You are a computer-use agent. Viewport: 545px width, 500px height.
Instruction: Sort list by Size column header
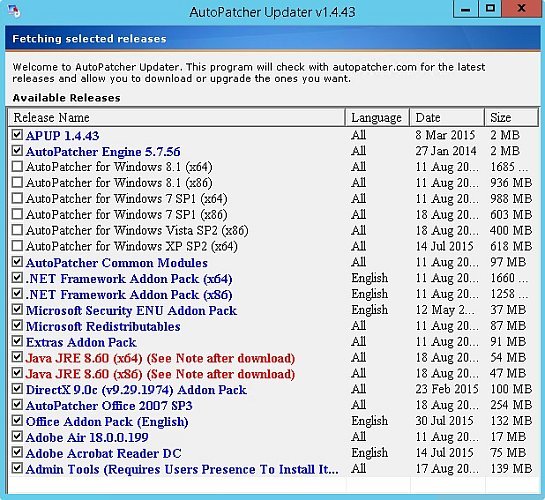coord(511,117)
